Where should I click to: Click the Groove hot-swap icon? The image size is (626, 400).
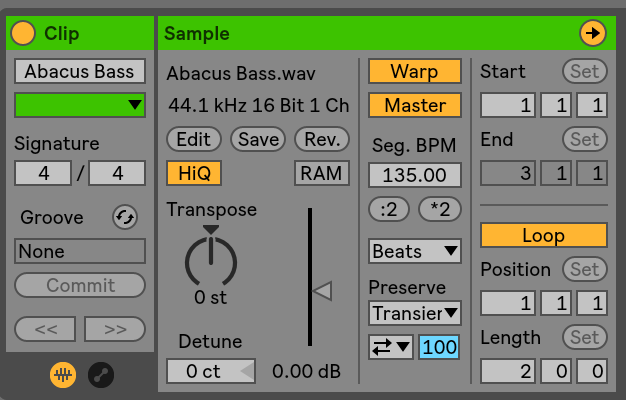[125, 218]
